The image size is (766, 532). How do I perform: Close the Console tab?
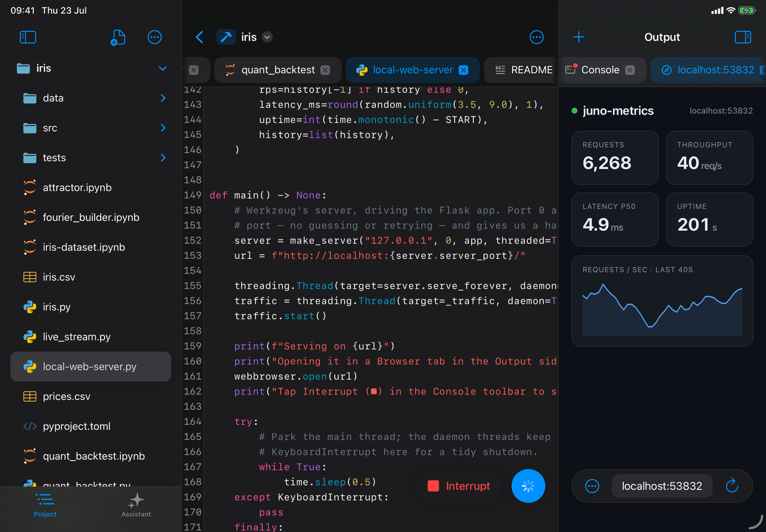coord(630,70)
